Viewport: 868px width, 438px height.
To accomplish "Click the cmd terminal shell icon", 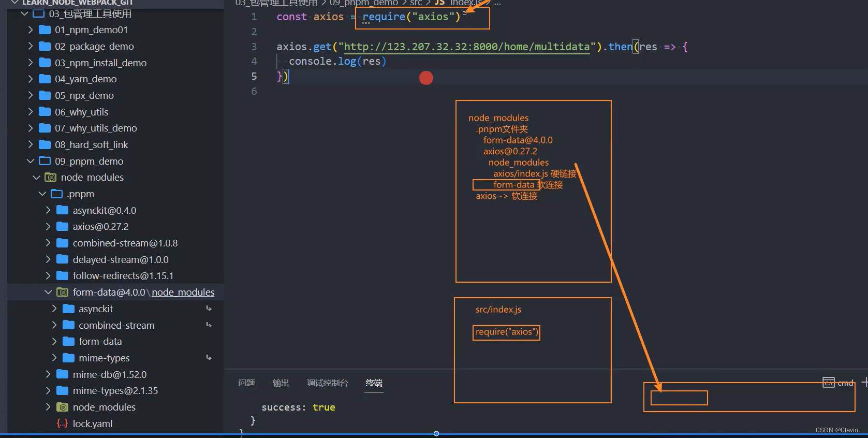I will coord(828,383).
